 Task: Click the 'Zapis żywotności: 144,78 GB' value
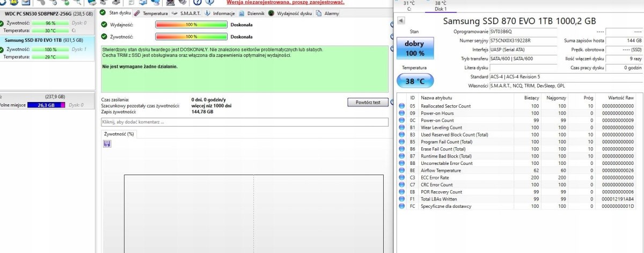202,112
